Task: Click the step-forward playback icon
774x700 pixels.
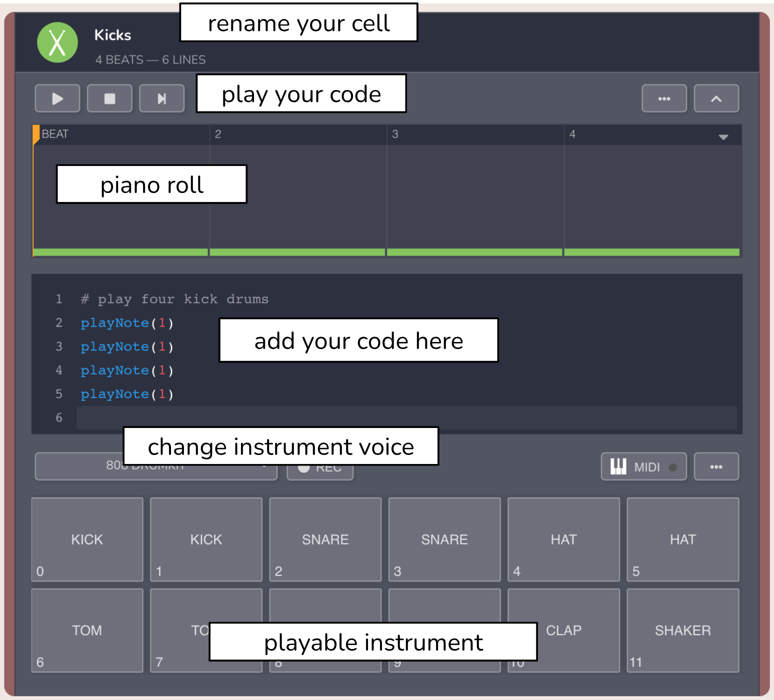Action: [161, 98]
